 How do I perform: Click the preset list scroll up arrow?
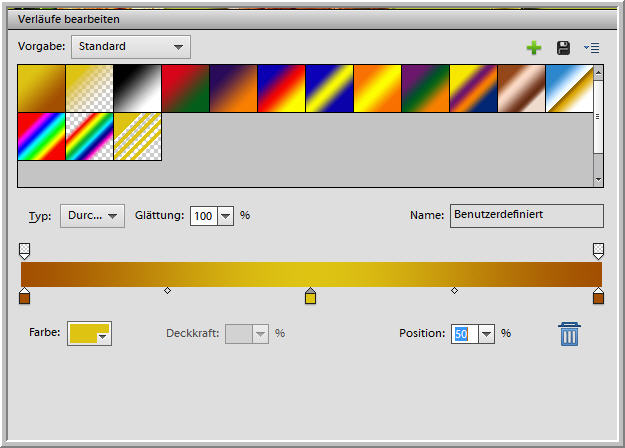point(598,72)
